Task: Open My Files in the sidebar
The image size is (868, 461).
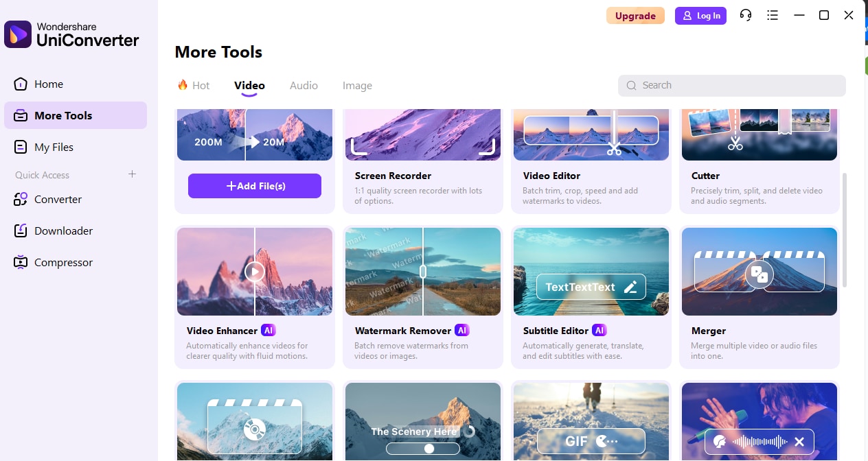Action: (x=76, y=147)
